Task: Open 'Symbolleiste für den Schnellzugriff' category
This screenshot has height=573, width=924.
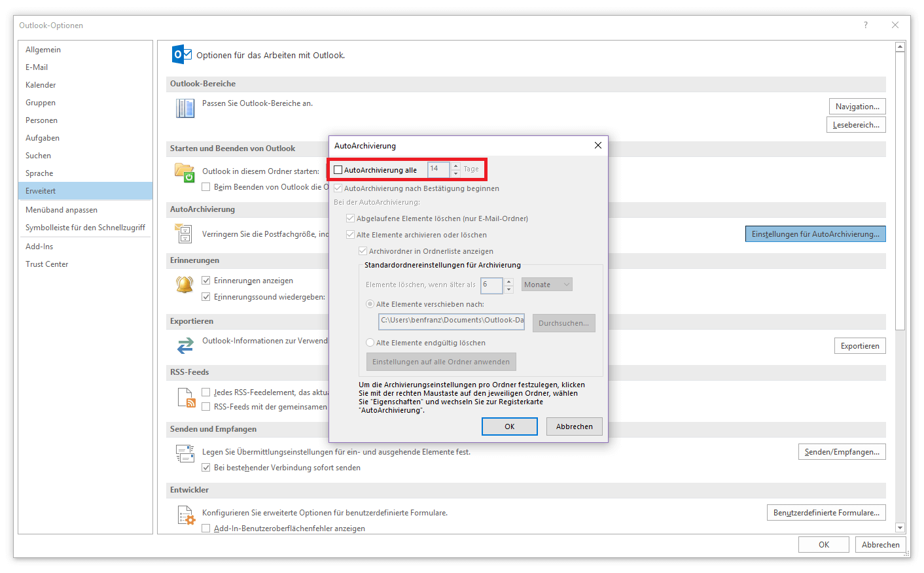Action: [85, 228]
